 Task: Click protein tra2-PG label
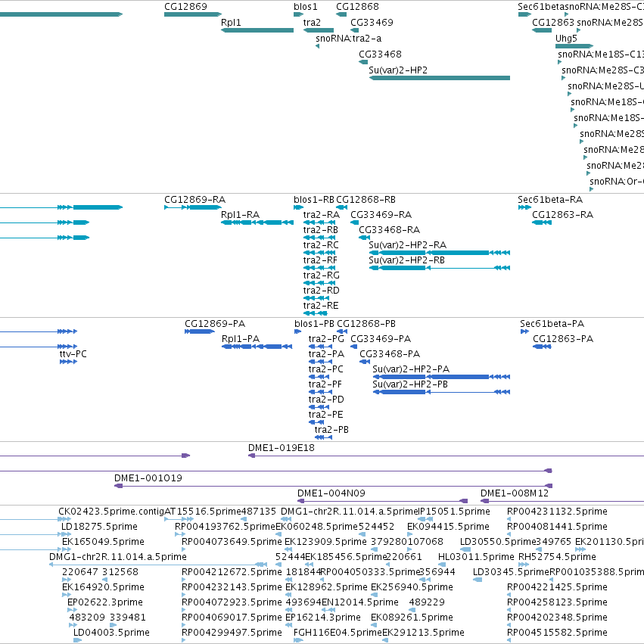pyautogui.click(x=326, y=339)
